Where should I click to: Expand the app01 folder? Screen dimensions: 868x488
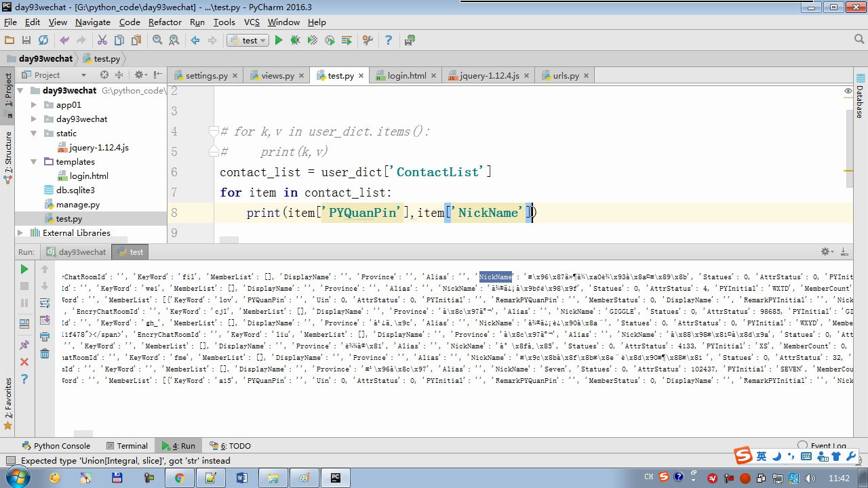click(34, 105)
